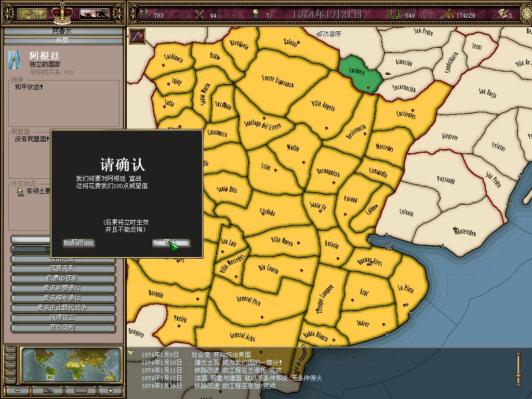The height and width of the screenshot is (399, 532).
Task: Click the date 1874年1月21日
Action: click(327, 14)
